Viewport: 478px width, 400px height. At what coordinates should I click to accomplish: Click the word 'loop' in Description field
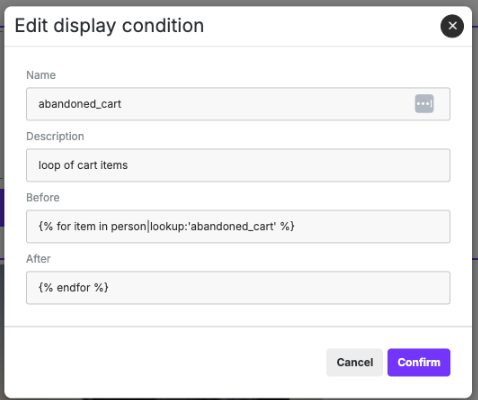pos(49,165)
